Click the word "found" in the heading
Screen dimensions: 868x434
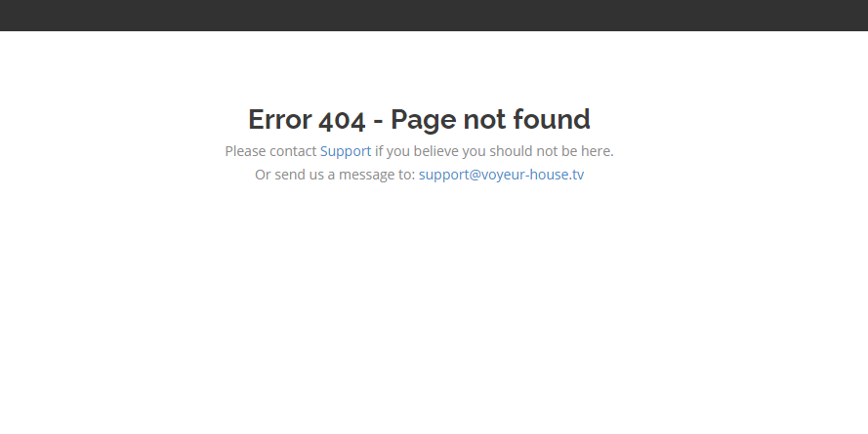[552, 119]
